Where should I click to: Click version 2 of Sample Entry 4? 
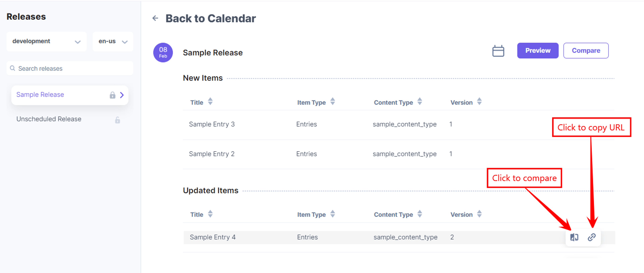pyautogui.click(x=452, y=237)
